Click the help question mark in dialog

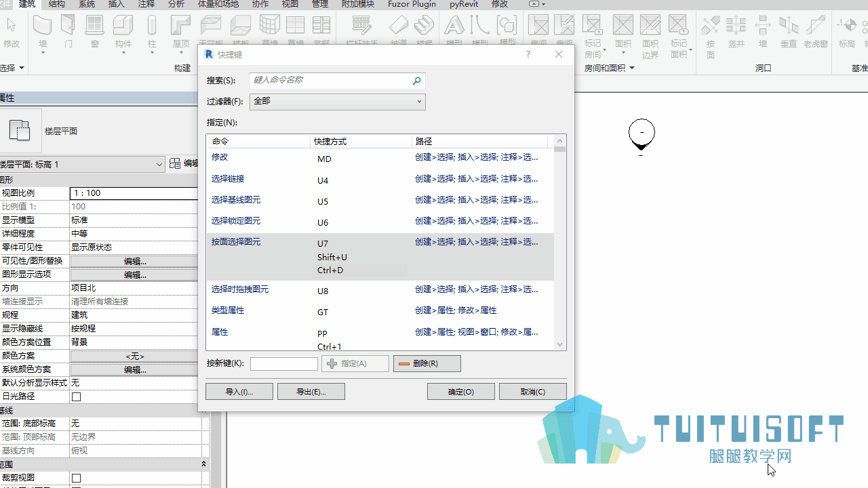pyautogui.click(x=528, y=54)
